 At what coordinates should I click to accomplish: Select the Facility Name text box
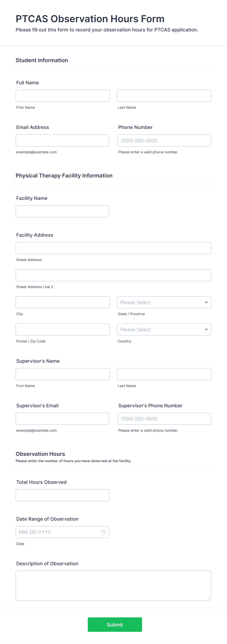(62, 211)
